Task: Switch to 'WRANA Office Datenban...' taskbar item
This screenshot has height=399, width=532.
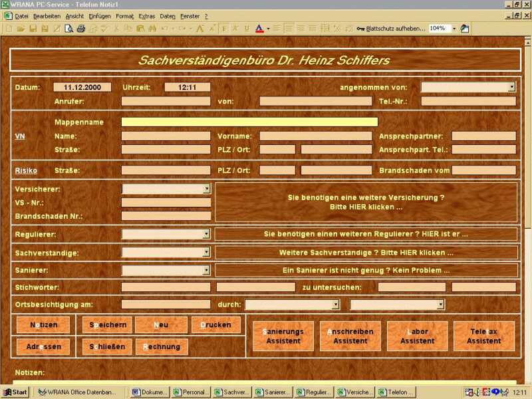Action: click(x=77, y=392)
